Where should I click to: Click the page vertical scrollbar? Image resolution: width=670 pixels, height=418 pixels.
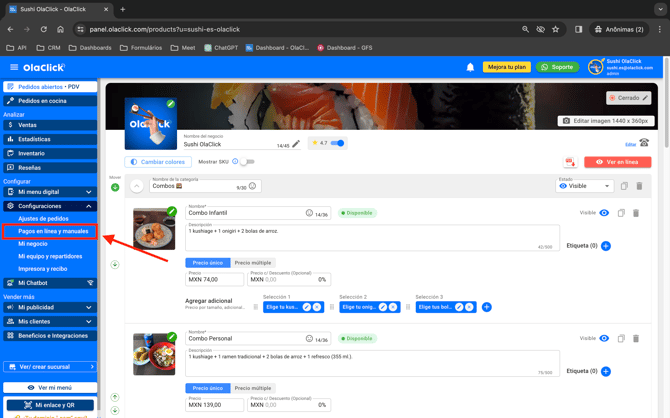(x=667, y=103)
